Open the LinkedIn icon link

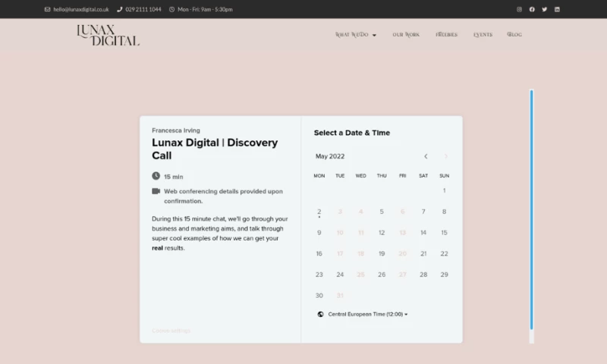[x=557, y=9]
